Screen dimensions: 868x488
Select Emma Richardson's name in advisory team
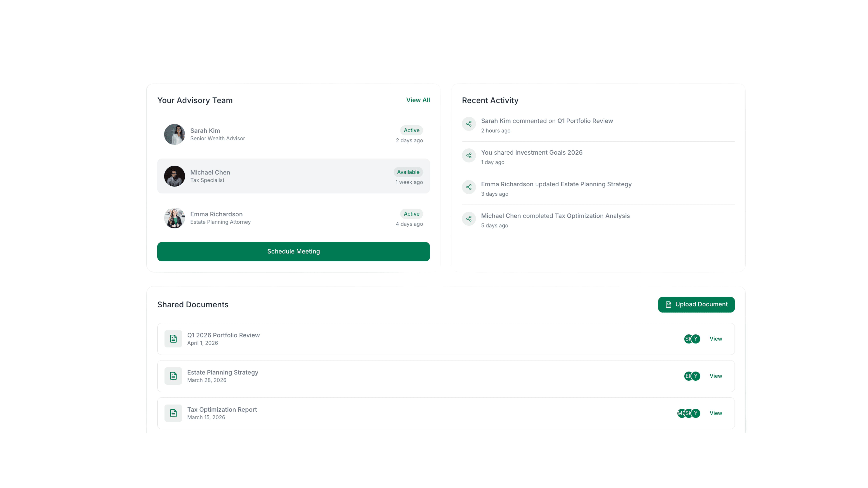coord(216,214)
